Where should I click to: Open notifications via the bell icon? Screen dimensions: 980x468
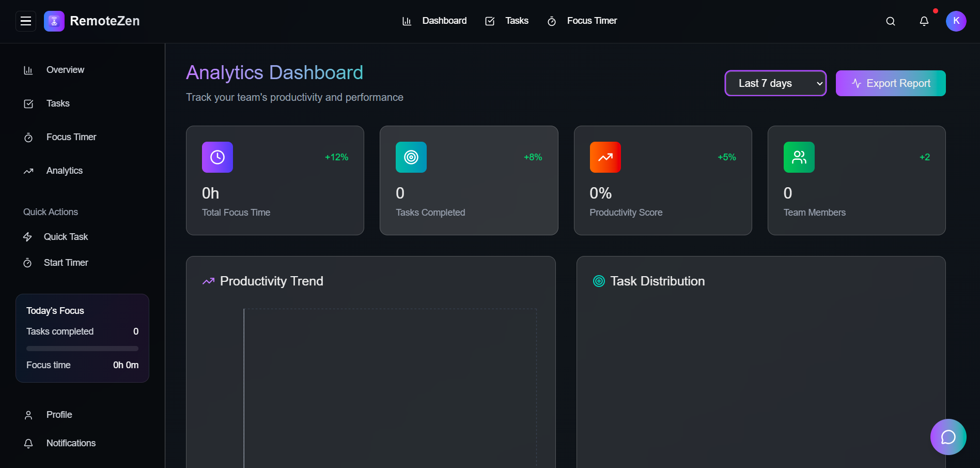(x=924, y=21)
